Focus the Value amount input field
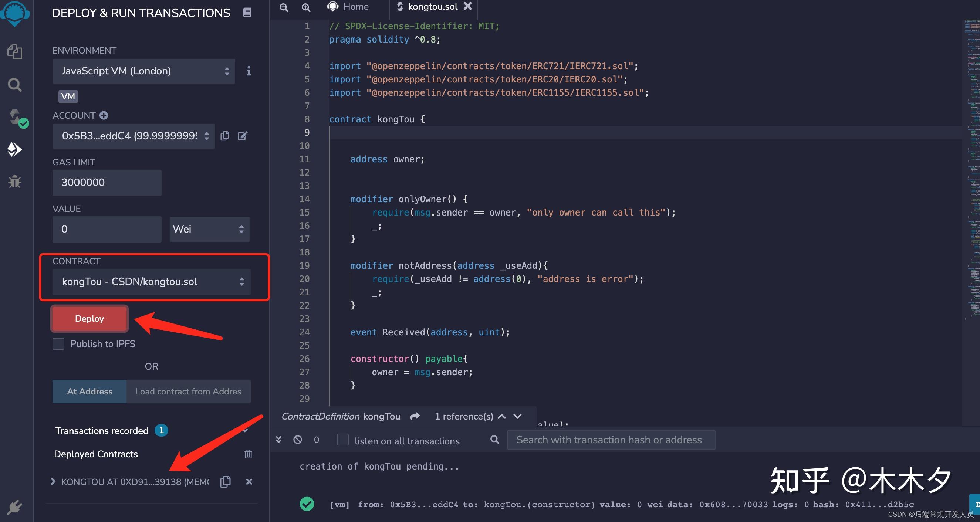Image resolution: width=980 pixels, height=522 pixels. point(107,229)
